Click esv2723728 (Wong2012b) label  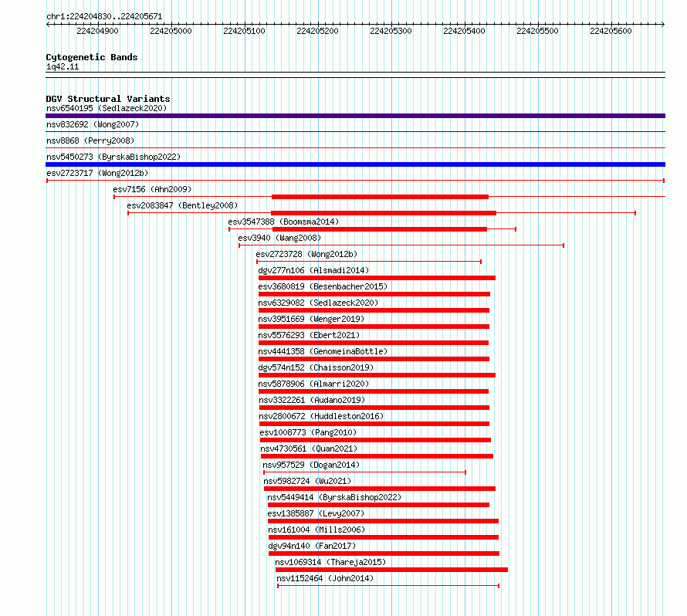point(306,254)
